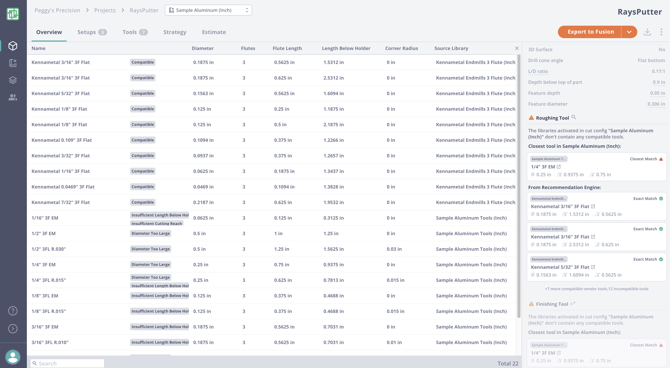Sort by Length Below Holder column header
This screenshot has width=670, height=368.
coord(346,48)
